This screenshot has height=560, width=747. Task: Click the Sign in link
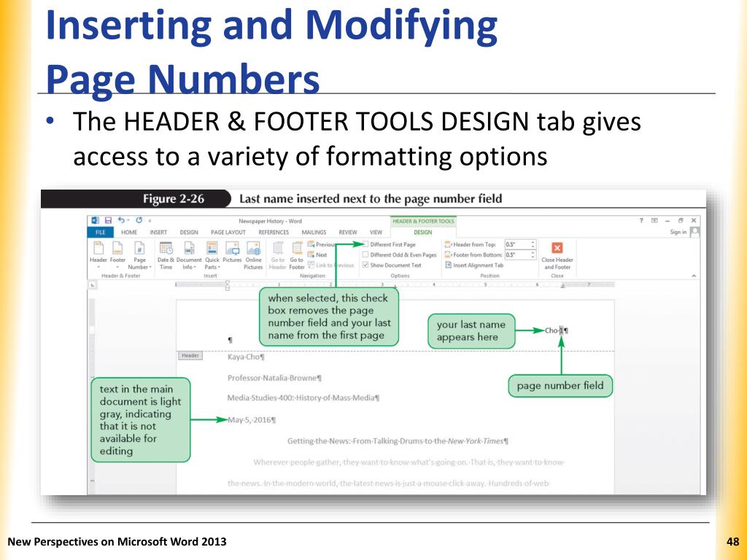(678, 232)
